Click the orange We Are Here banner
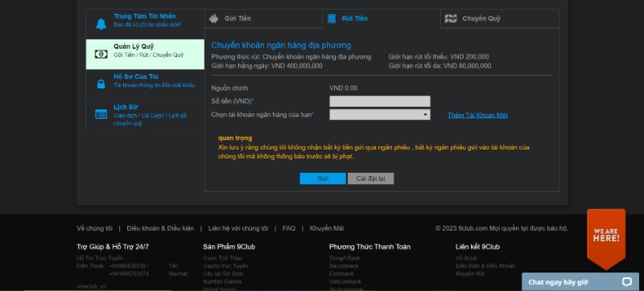This screenshot has height=291, width=644. pos(606,239)
